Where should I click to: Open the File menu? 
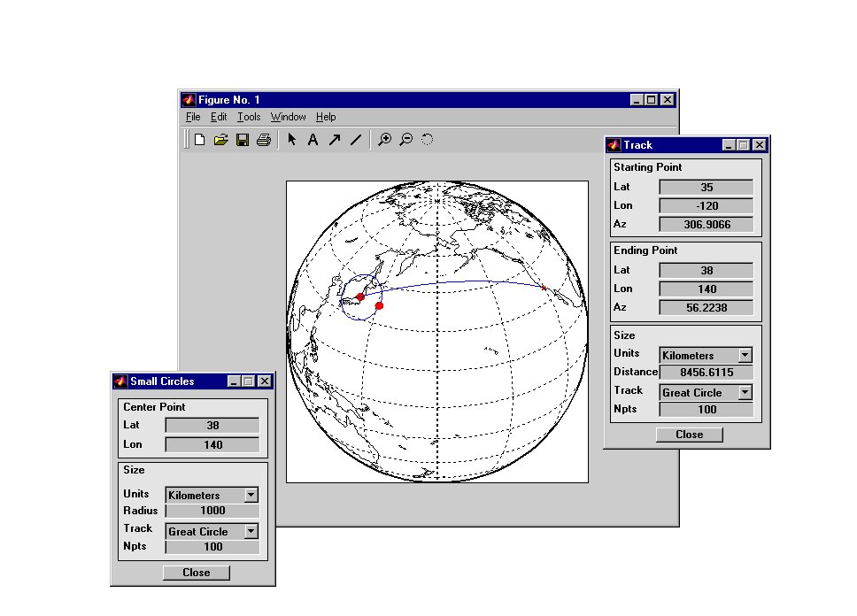(x=193, y=117)
